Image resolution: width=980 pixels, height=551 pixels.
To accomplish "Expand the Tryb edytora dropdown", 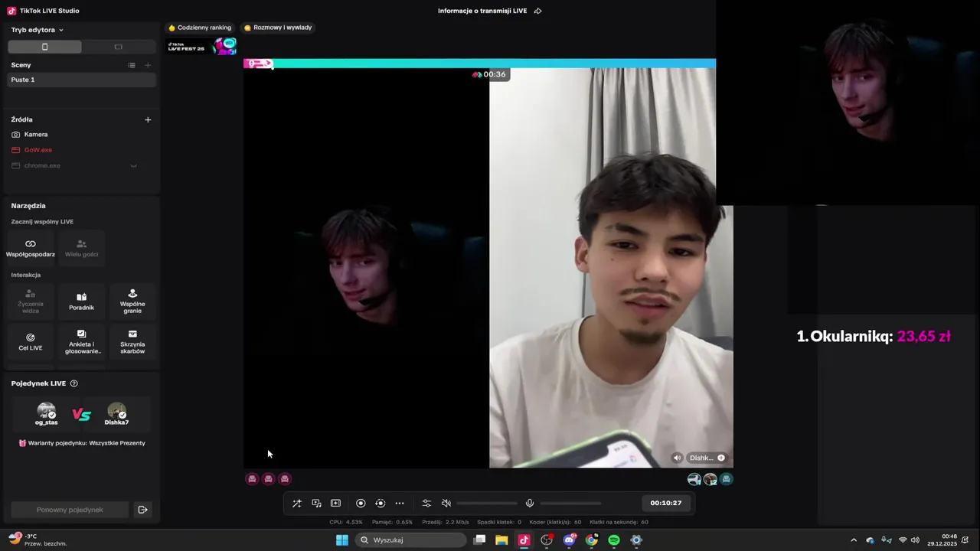I will point(38,30).
